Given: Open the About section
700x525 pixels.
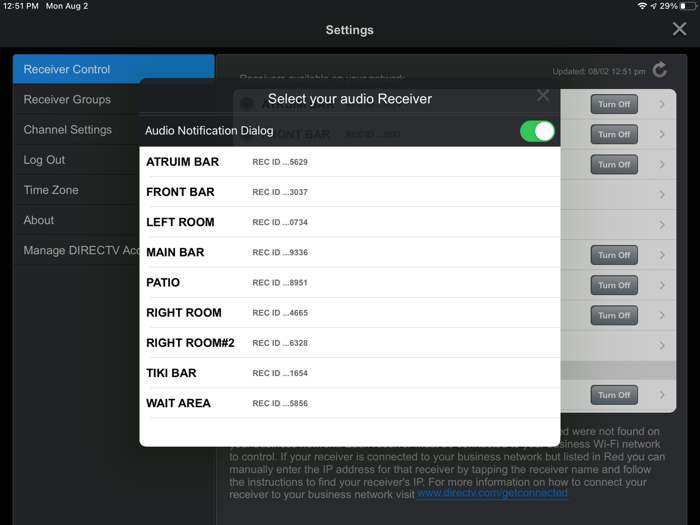Looking at the screenshot, I should pos(76,220).
